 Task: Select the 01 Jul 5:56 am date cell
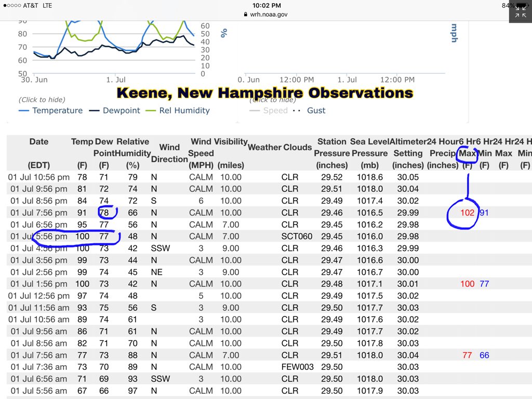click(38, 391)
